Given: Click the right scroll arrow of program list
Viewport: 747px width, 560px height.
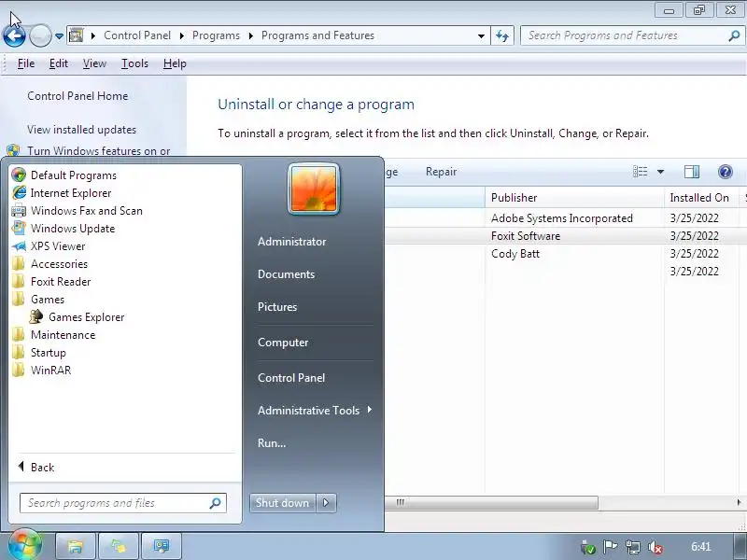Looking at the screenshot, I should point(739,502).
